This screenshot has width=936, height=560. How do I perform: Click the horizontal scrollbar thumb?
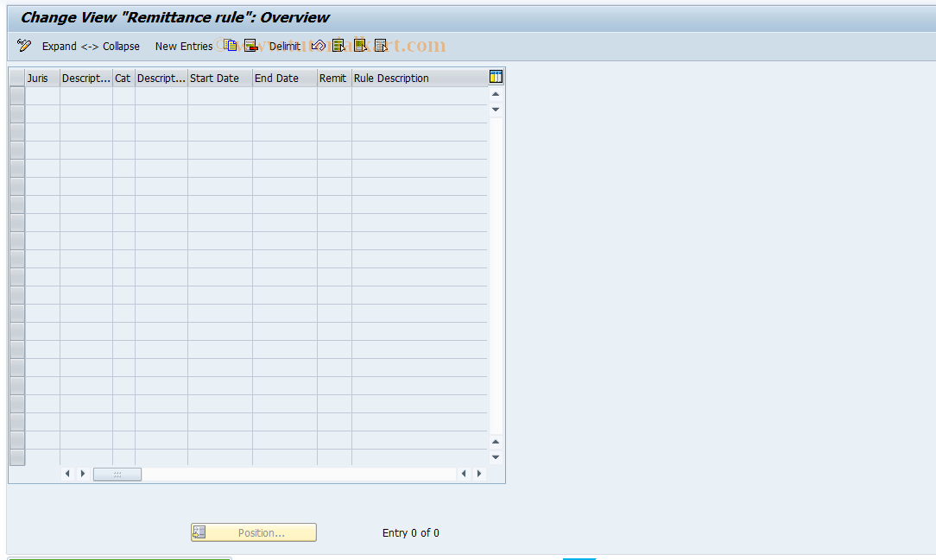117,474
